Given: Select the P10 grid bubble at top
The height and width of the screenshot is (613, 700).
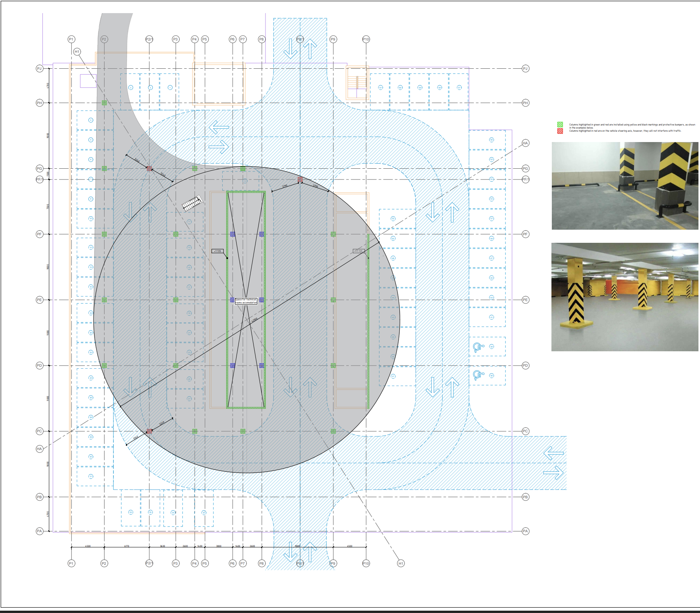Looking at the screenshot, I should click(x=366, y=39).
